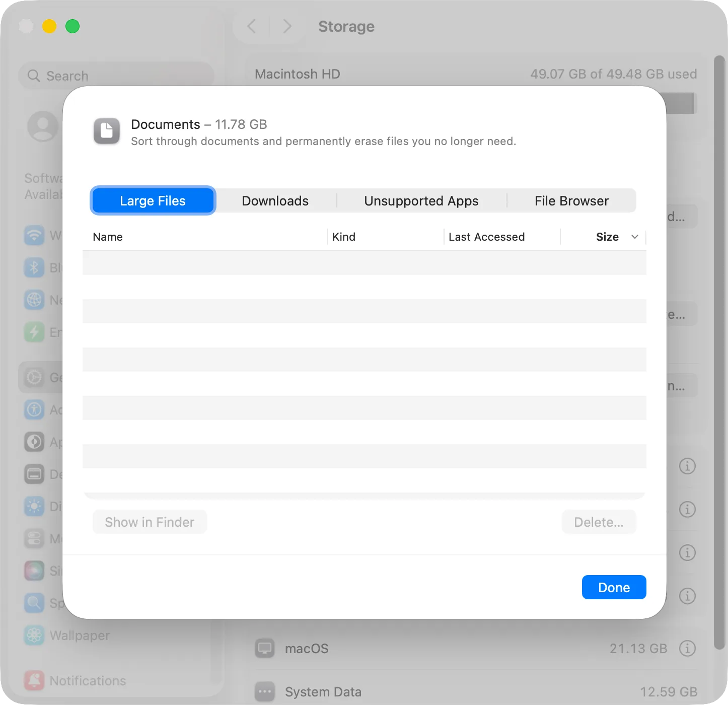Image resolution: width=728 pixels, height=705 pixels.
Task: Sort by the Last Accessed column
Action: [x=502, y=237]
